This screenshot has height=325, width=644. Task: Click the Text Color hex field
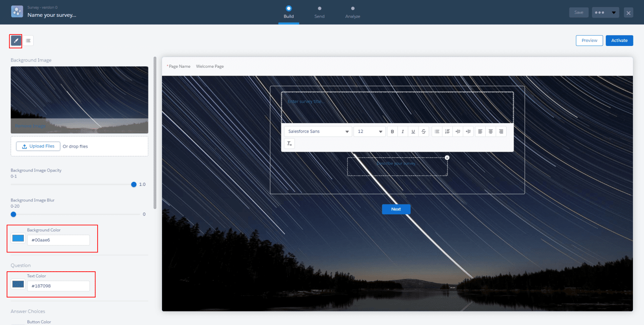point(58,286)
